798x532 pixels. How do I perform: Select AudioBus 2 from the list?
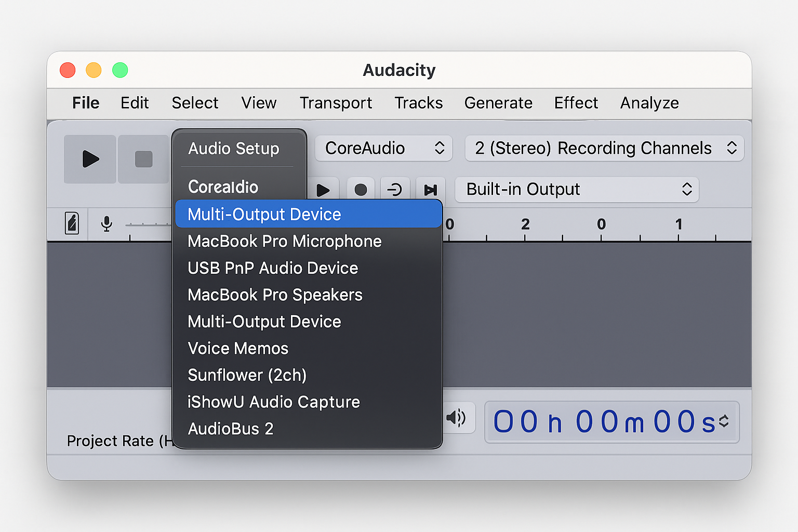[230, 429]
